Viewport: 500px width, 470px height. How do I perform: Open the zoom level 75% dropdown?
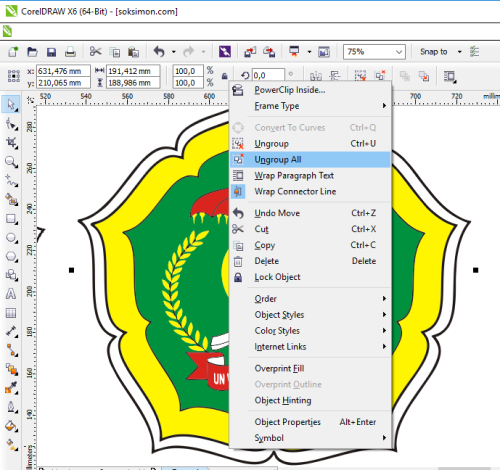(399, 52)
